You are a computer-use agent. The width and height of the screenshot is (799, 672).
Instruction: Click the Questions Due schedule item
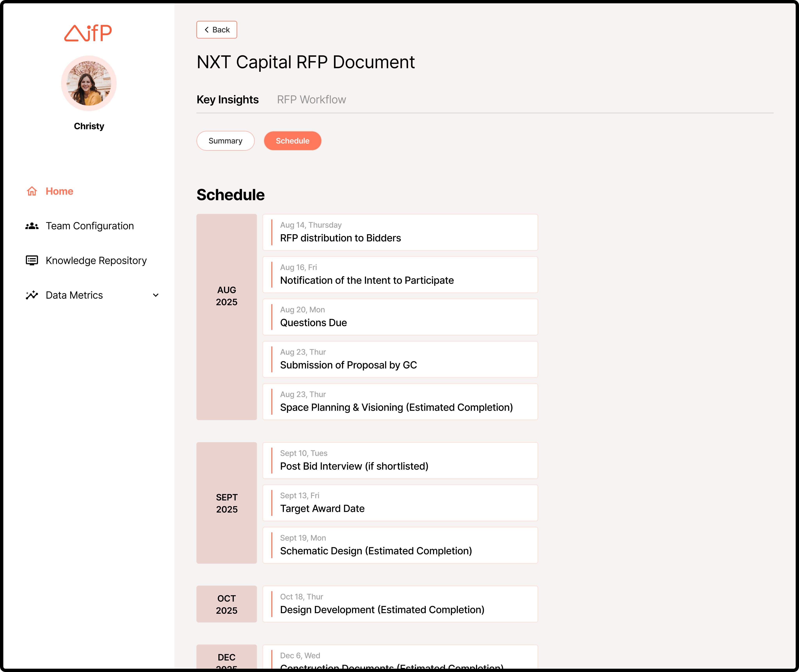pos(400,317)
